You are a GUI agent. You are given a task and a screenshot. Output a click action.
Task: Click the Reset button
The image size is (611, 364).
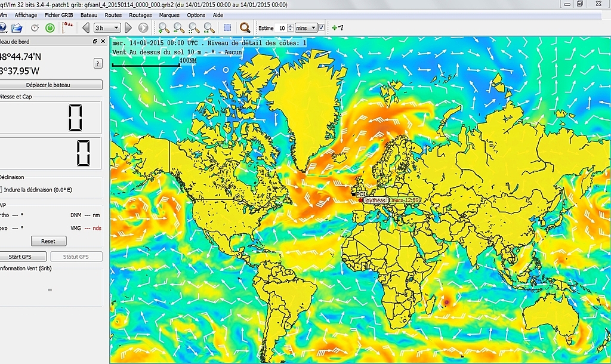[x=48, y=241]
